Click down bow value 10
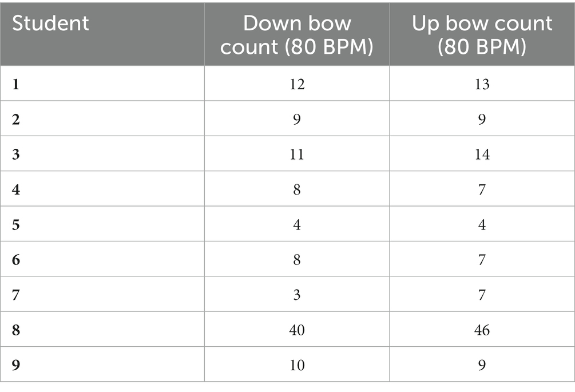 (297, 365)
